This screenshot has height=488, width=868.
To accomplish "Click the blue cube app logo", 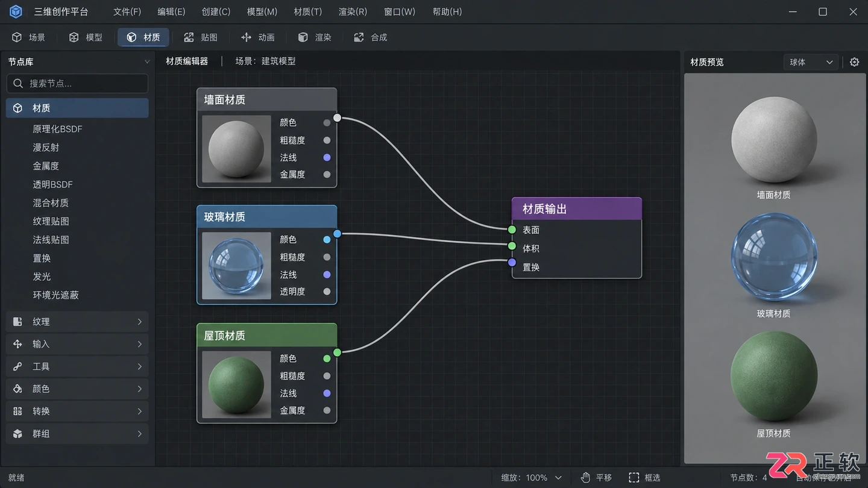I will click(x=16, y=12).
